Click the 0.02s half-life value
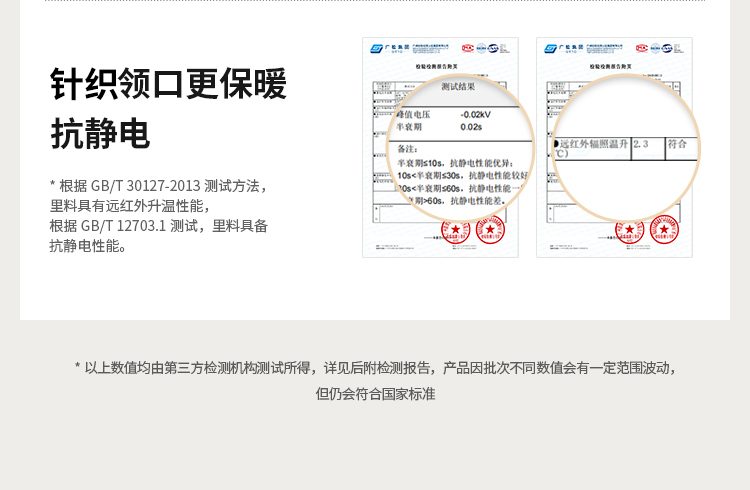The width and height of the screenshot is (750, 490). 471,127
